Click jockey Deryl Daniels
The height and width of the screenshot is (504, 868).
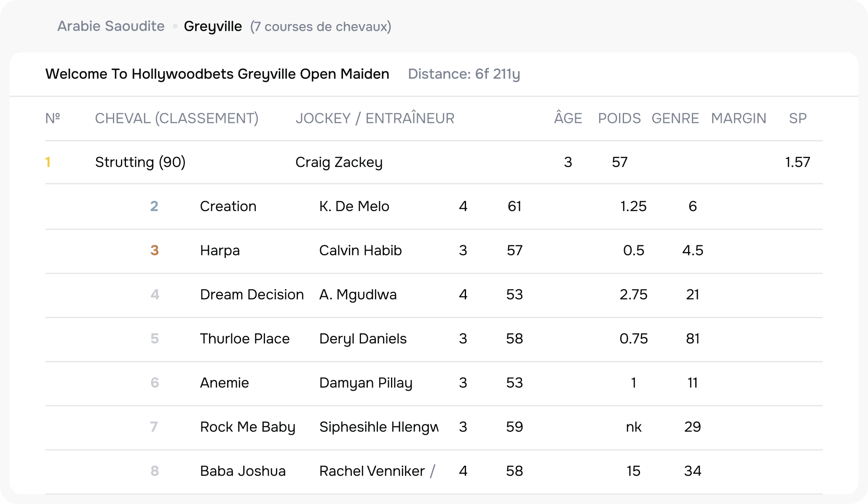tap(363, 339)
